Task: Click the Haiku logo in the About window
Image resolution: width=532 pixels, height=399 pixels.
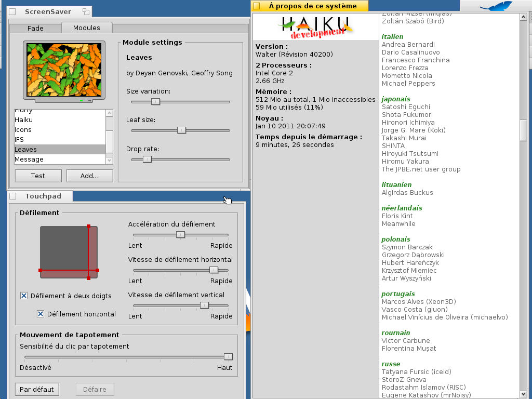Action: [315, 26]
